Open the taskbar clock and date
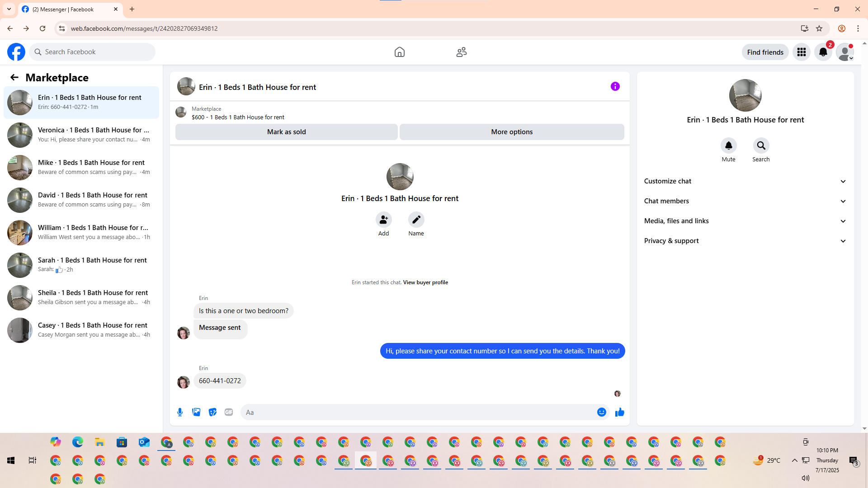 point(827,460)
